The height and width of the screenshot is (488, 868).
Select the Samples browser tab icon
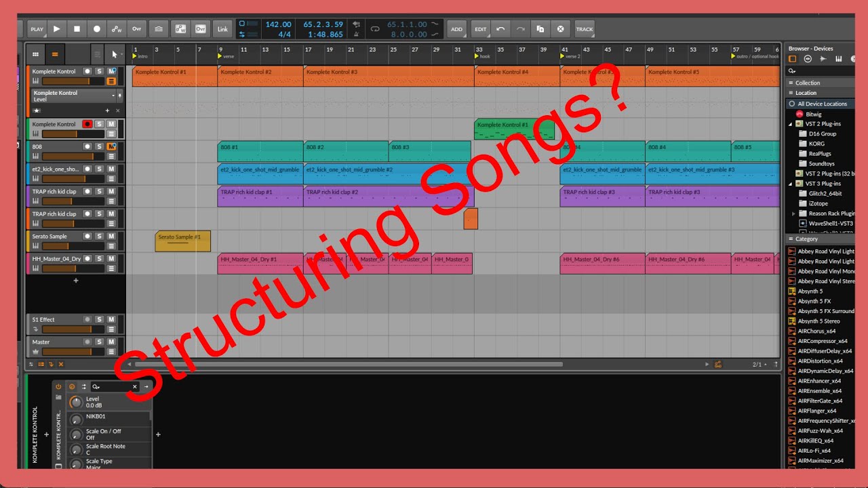(x=823, y=59)
